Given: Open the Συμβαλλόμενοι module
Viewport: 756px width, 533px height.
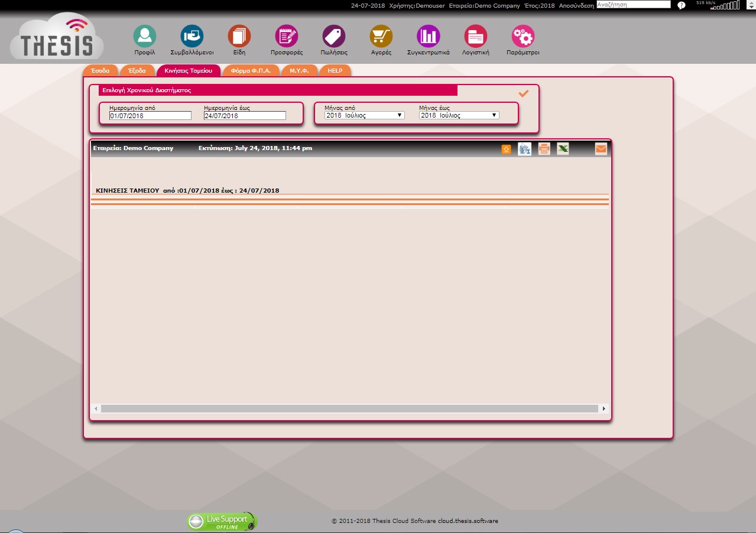Looking at the screenshot, I should pos(192,37).
